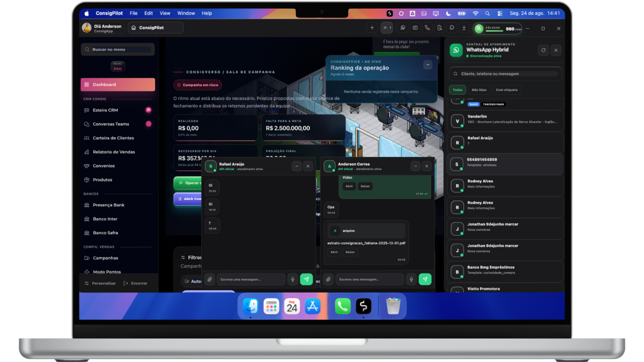The image size is (644, 362).
Task: Open the Trash from the Dock
Action: click(393, 306)
